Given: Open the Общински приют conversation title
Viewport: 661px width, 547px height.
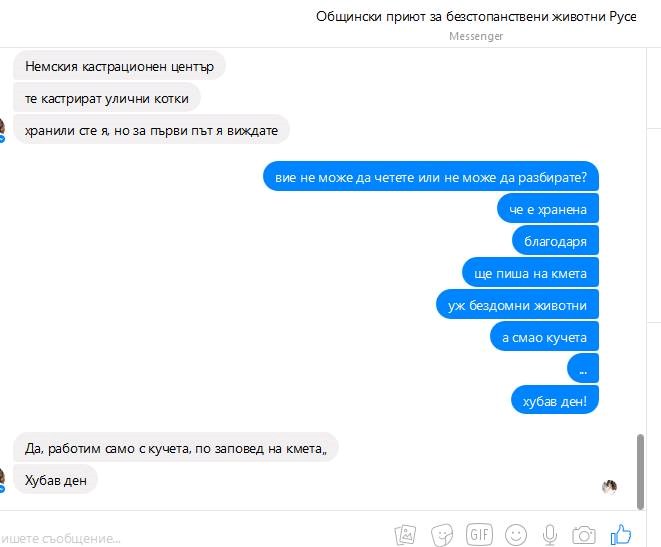Looking at the screenshot, I should click(476, 16).
